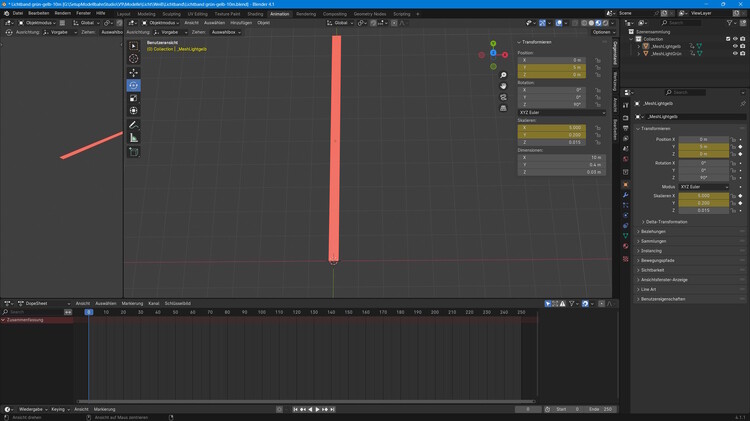Disable rendering of _MeshLightgelb via camera icon
The height and width of the screenshot is (421, 750).
coord(743,46)
